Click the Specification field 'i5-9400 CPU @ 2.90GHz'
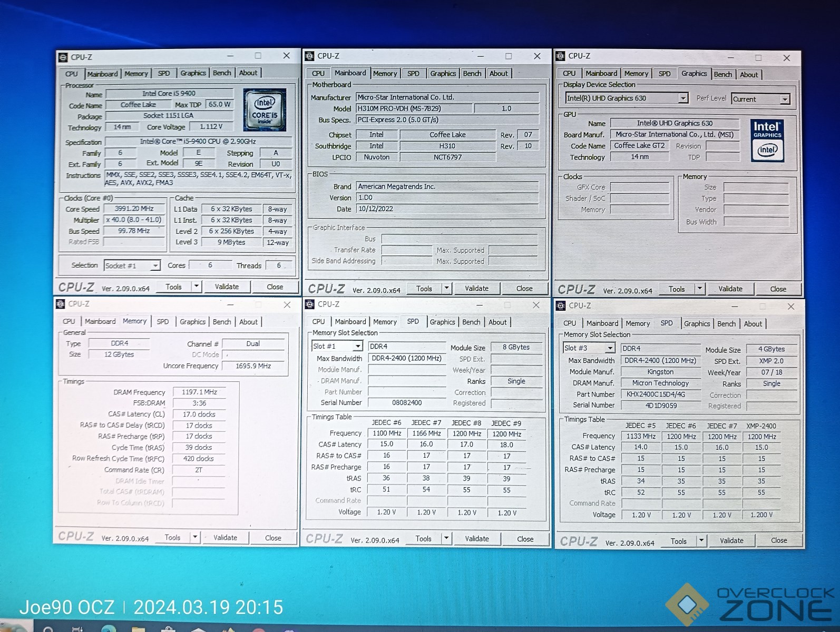The image size is (840, 632). [x=198, y=141]
